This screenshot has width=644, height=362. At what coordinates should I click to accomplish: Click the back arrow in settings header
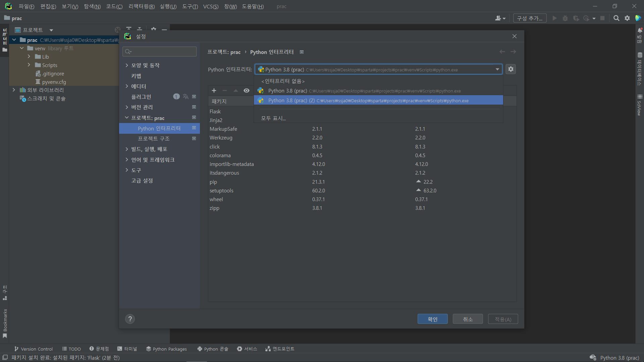pyautogui.click(x=502, y=52)
